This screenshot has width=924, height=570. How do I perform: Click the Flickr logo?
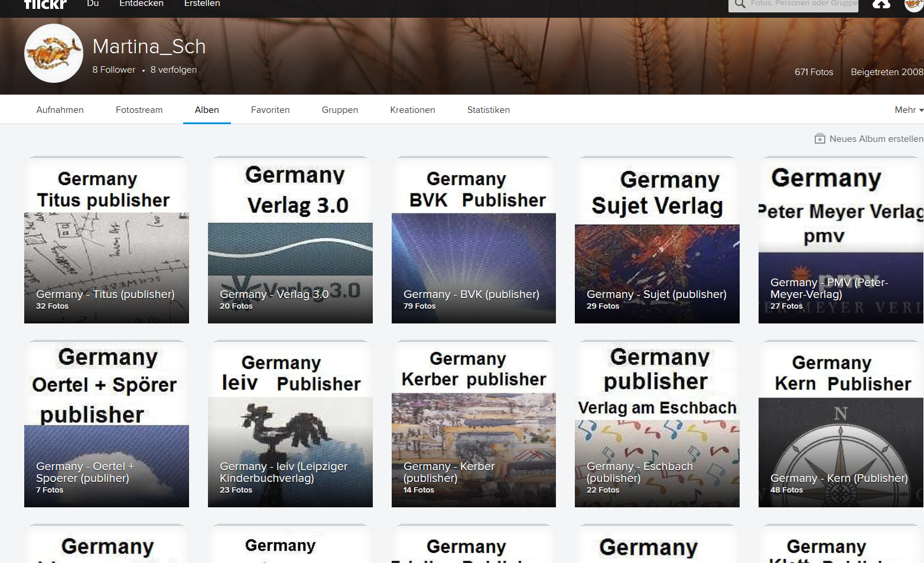coord(45,4)
